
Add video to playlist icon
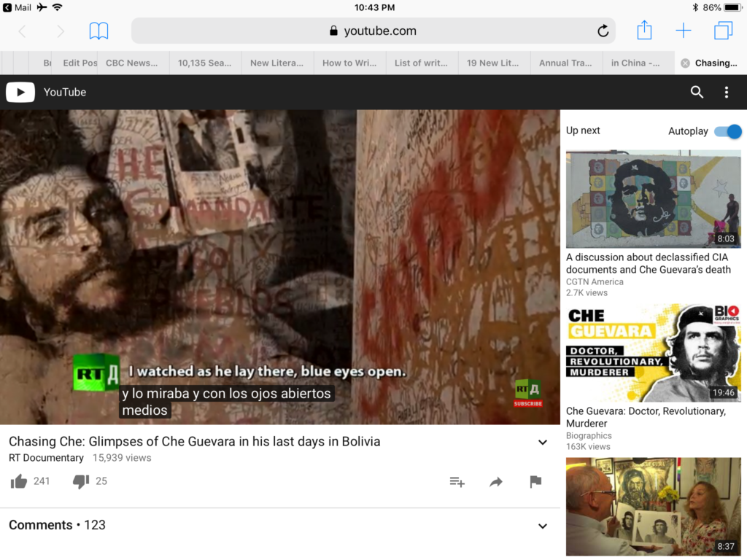click(x=457, y=482)
